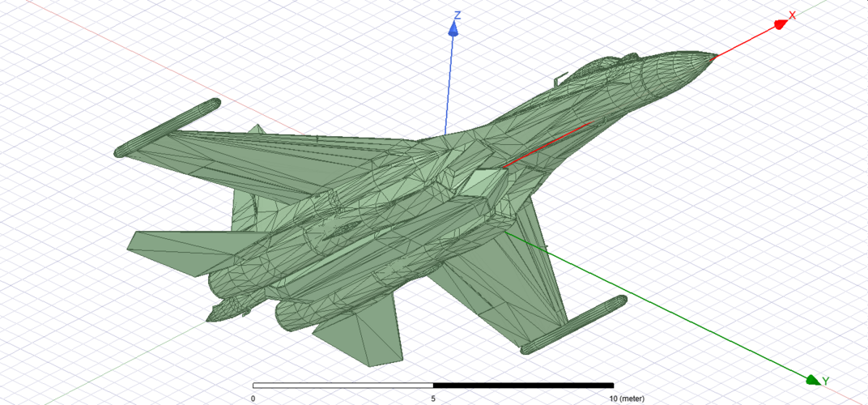Click the green Y axis arrowhead

click(x=812, y=380)
